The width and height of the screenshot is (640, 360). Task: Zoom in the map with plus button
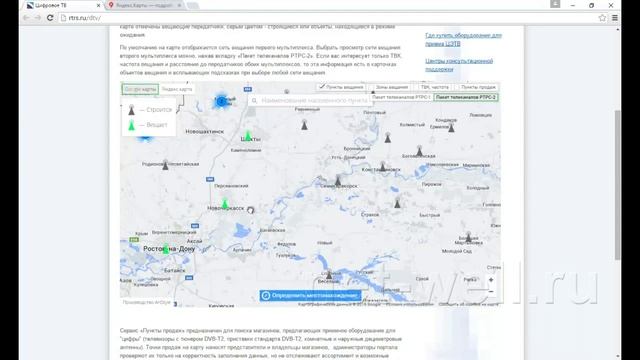(491, 280)
